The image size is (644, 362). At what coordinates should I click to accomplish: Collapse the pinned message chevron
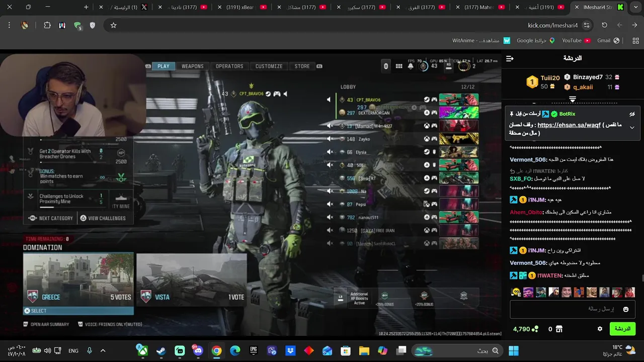(632, 127)
